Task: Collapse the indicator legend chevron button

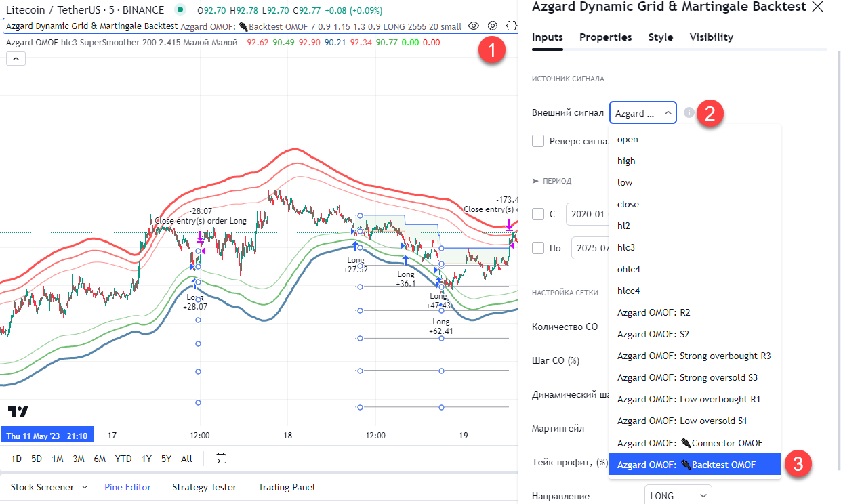Action: tap(16, 59)
